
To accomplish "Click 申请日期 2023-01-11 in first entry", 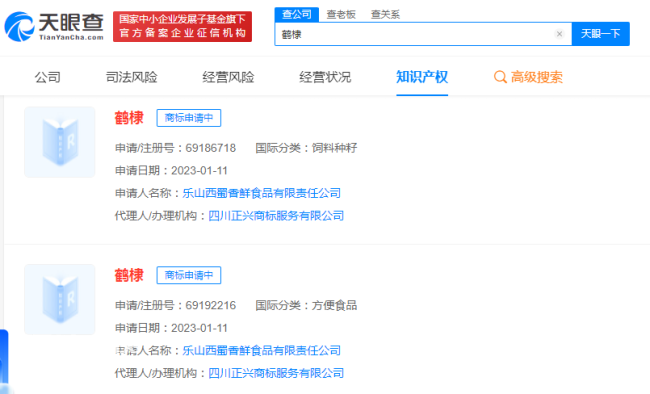I will click(x=171, y=170).
